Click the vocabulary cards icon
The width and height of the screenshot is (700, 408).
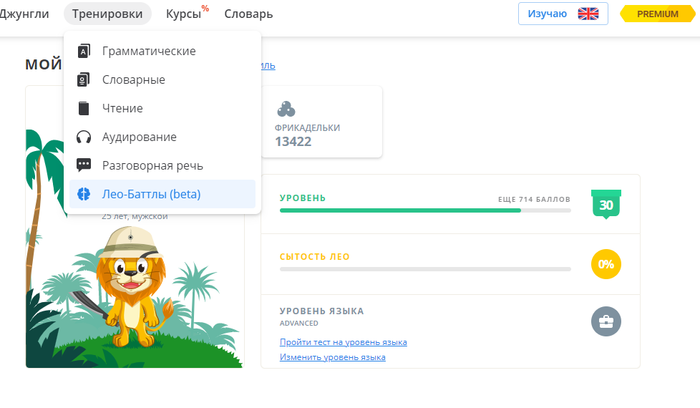pos(83,79)
